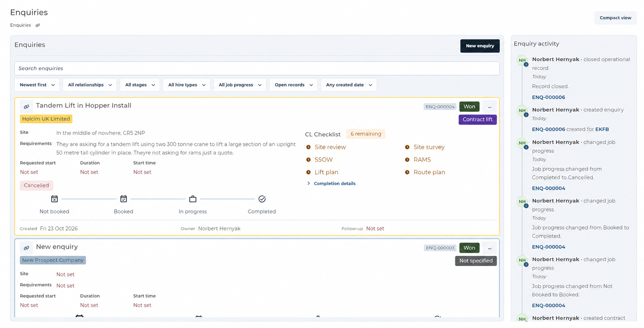Open RAMS checklist item
This screenshot has width=644, height=328.
click(x=422, y=160)
